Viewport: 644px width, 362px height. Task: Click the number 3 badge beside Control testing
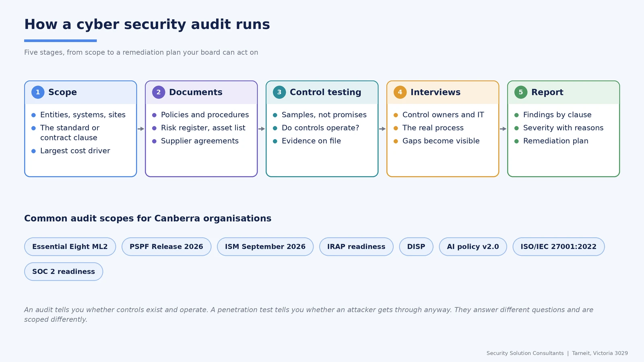point(279,92)
